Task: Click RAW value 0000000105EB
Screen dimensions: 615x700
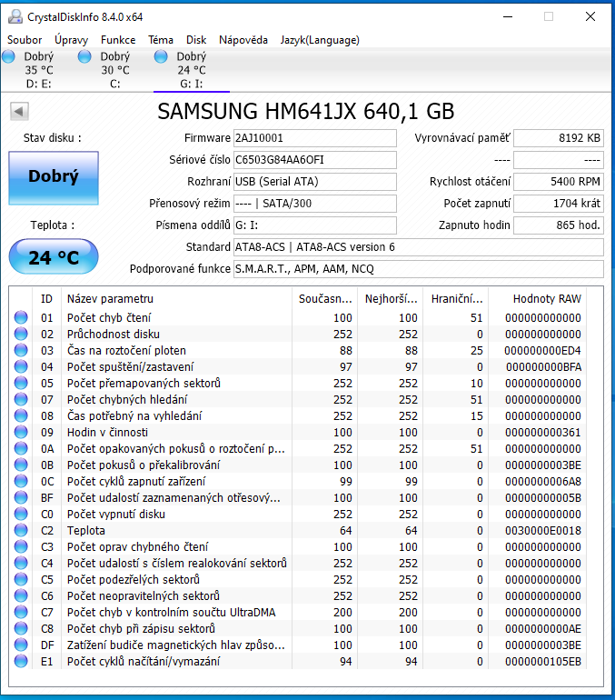Action: click(543, 661)
